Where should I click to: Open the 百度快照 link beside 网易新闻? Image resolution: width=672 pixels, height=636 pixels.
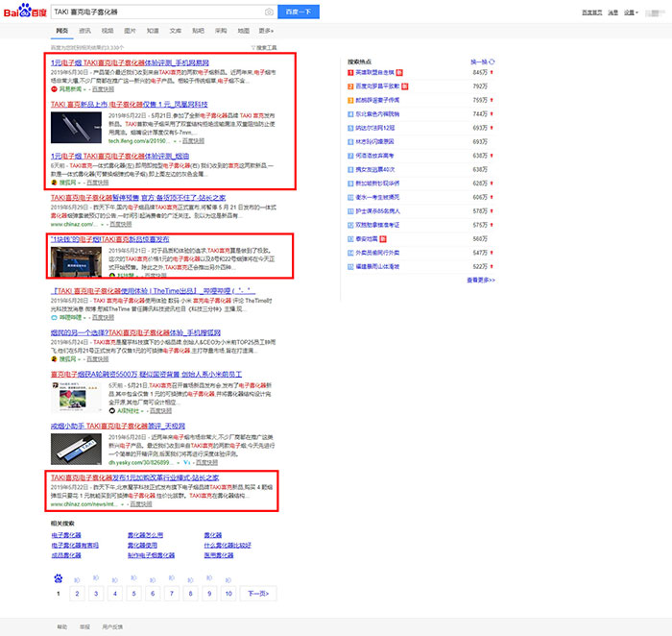(104, 89)
